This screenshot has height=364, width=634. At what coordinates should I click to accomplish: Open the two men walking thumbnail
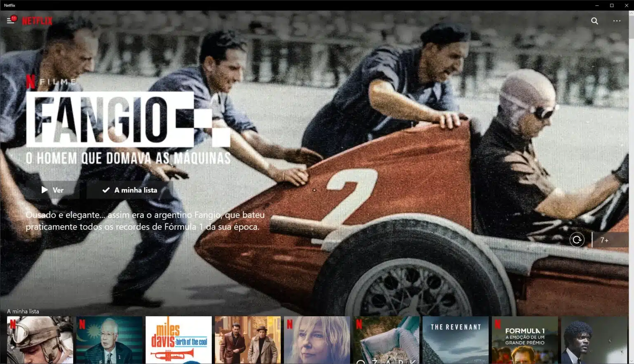tap(248, 340)
